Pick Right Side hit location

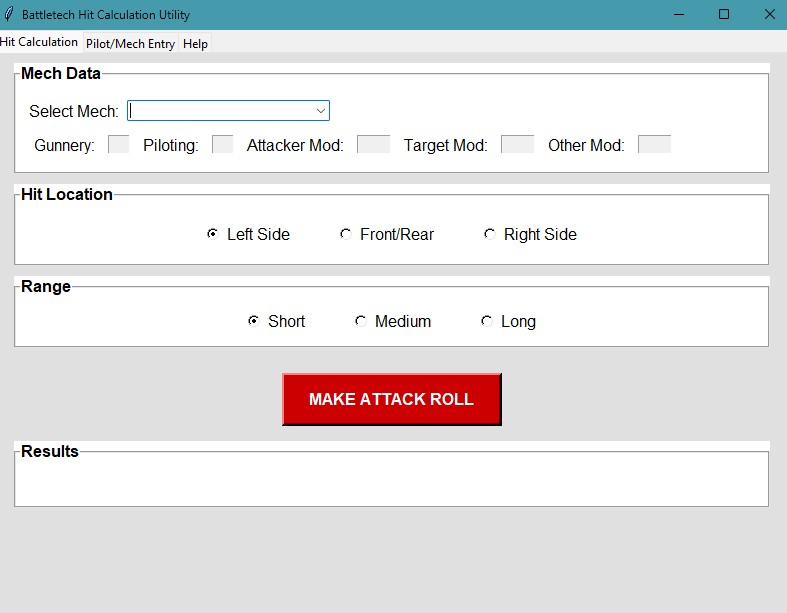pos(490,234)
